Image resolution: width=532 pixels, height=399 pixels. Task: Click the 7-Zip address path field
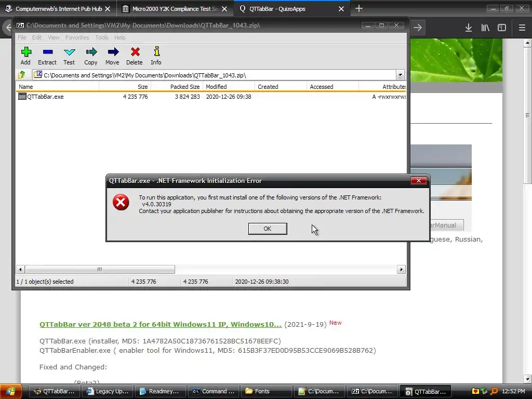coord(214,75)
